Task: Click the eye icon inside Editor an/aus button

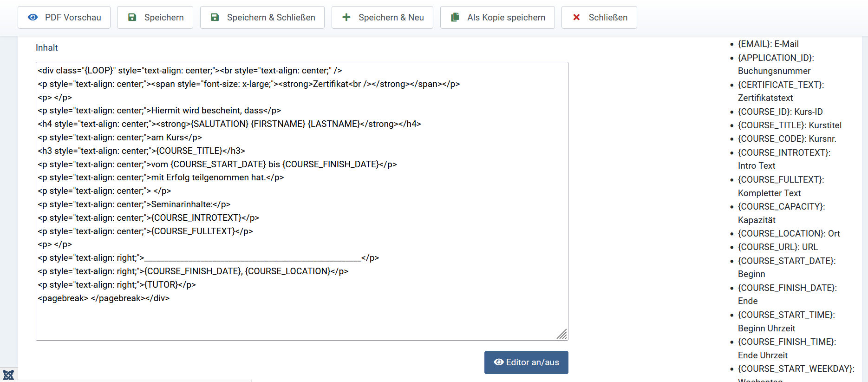Action: 498,362
